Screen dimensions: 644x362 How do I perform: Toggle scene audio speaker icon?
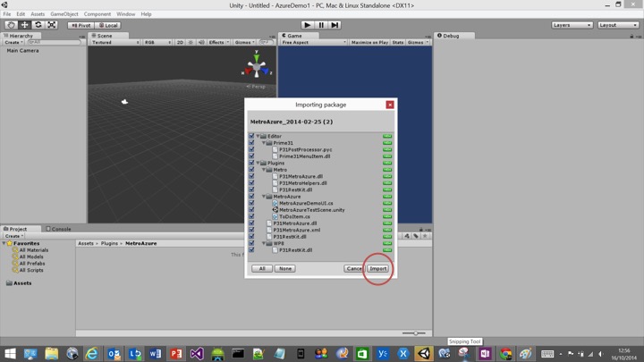click(201, 42)
